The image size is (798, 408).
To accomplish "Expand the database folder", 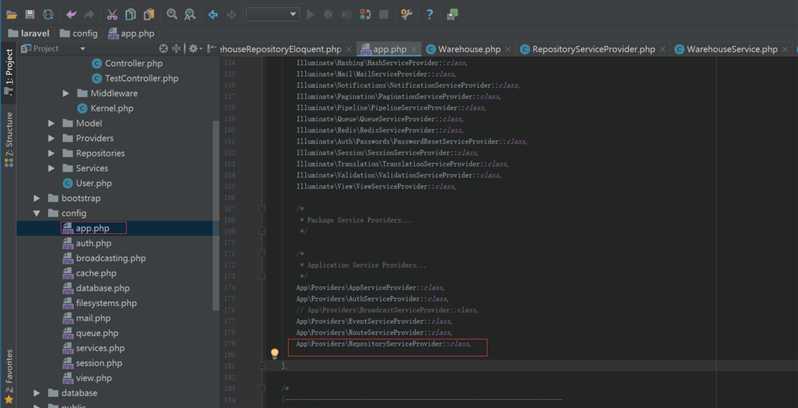I will click(x=37, y=393).
